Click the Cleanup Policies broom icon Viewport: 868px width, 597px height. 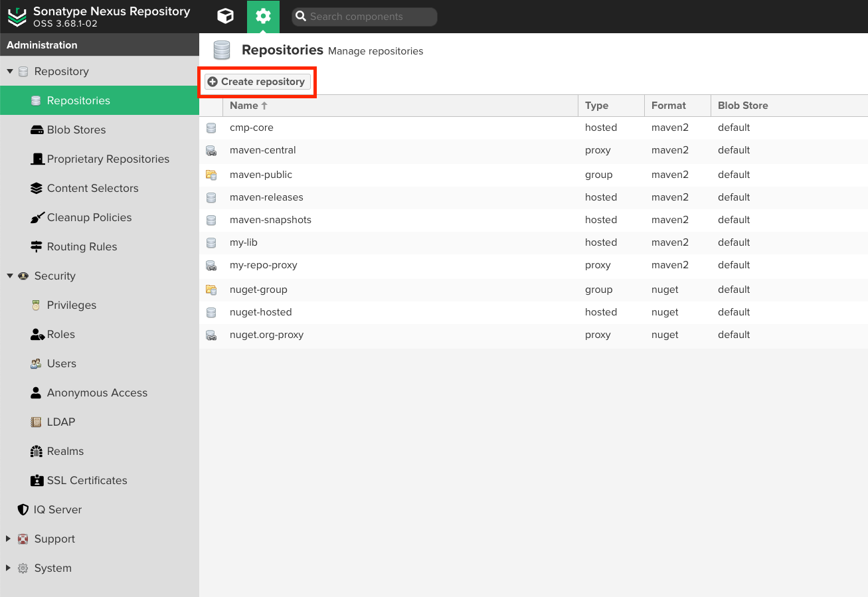37,218
